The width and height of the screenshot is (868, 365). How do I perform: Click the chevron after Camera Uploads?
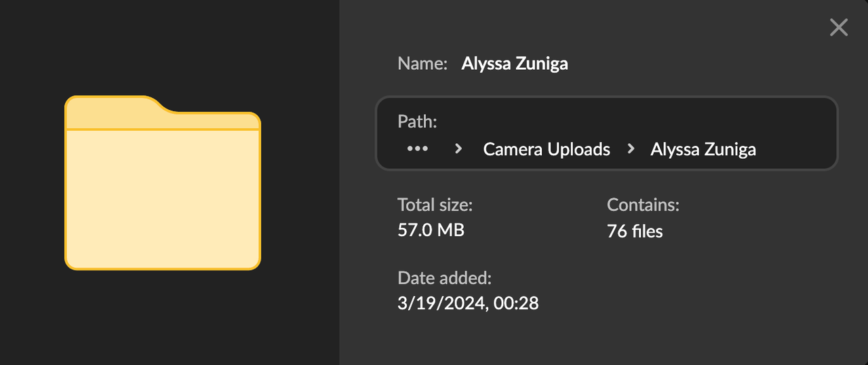[x=631, y=149]
